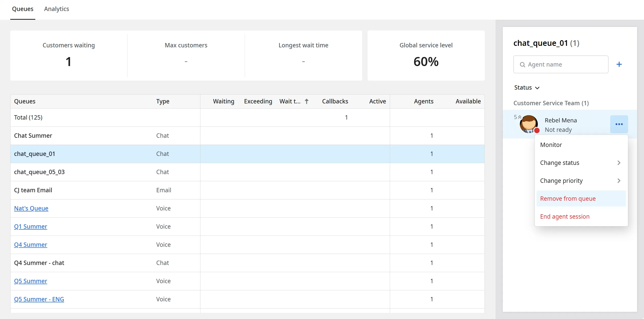The height and width of the screenshot is (319, 644).
Task: Open the Q5 Summer link
Action: (31, 281)
